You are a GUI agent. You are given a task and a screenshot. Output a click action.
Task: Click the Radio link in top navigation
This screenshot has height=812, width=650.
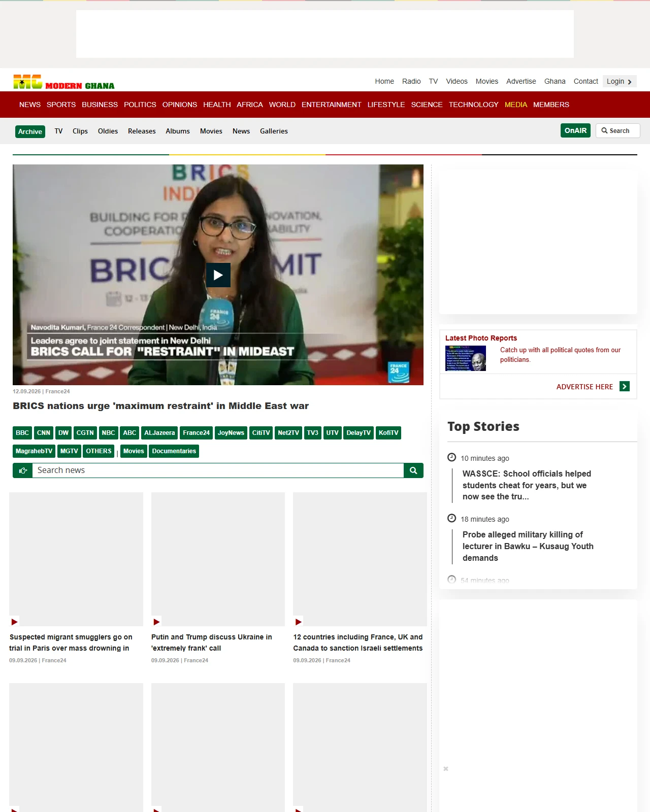[x=411, y=81]
